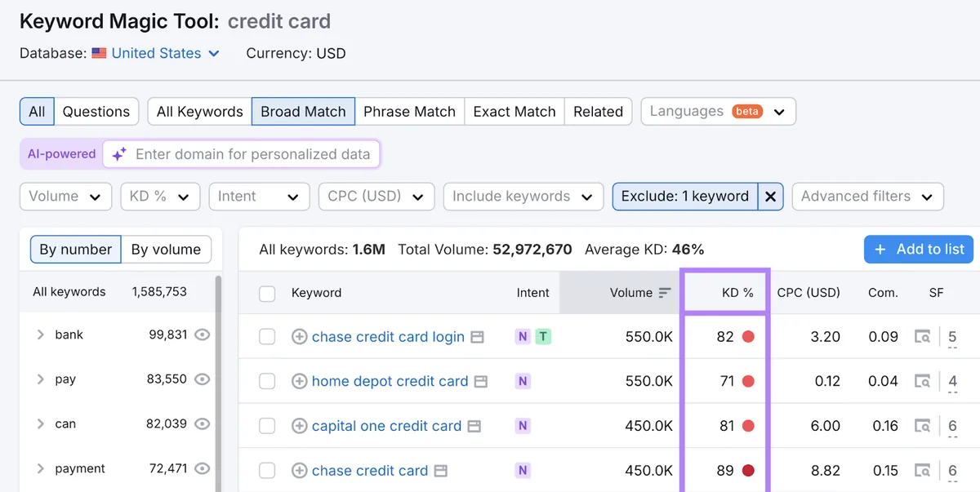The height and width of the screenshot is (492, 980).
Task: Check the box for capital one credit card
Action: coord(267,426)
